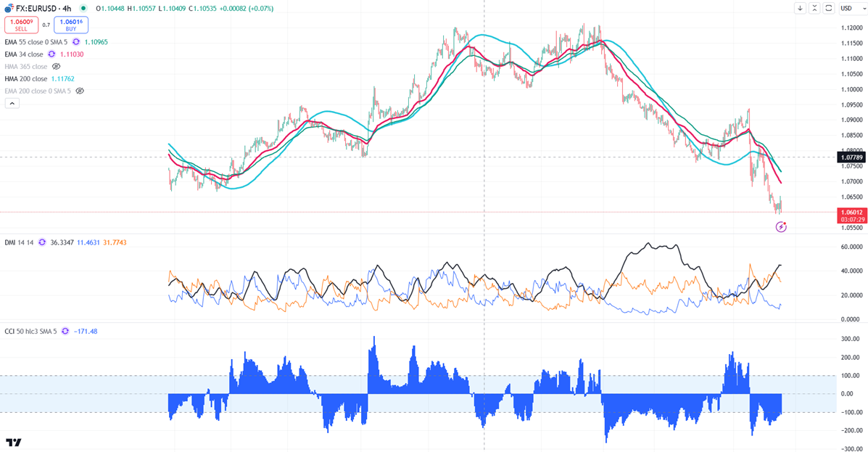Click the purple lightning event marker
Screen dimensions: 868x452
click(x=780, y=226)
